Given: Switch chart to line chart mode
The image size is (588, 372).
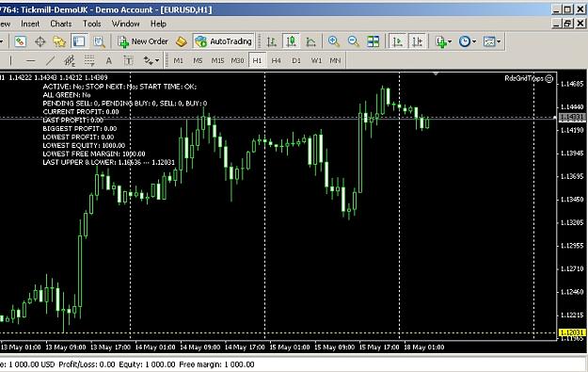Looking at the screenshot, I should point(310,41).
